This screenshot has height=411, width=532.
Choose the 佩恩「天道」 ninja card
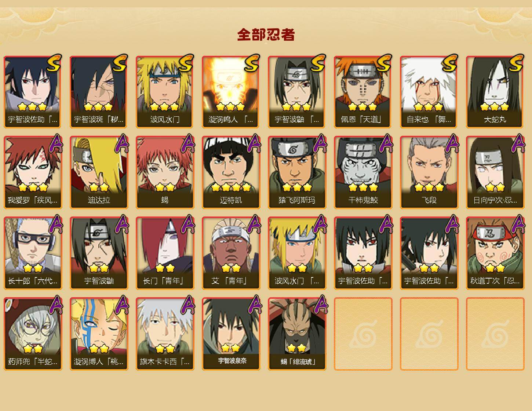click(363, 92)
